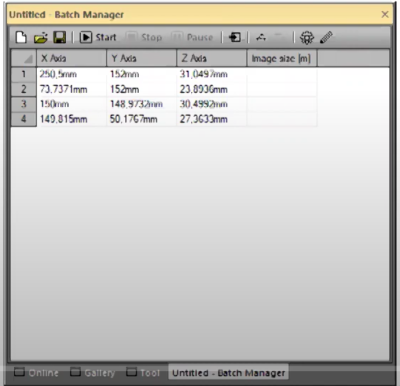The height and width of the screenshot is (386, 400).
Task: Select row header 2
Action: click(x=24, y=89)
